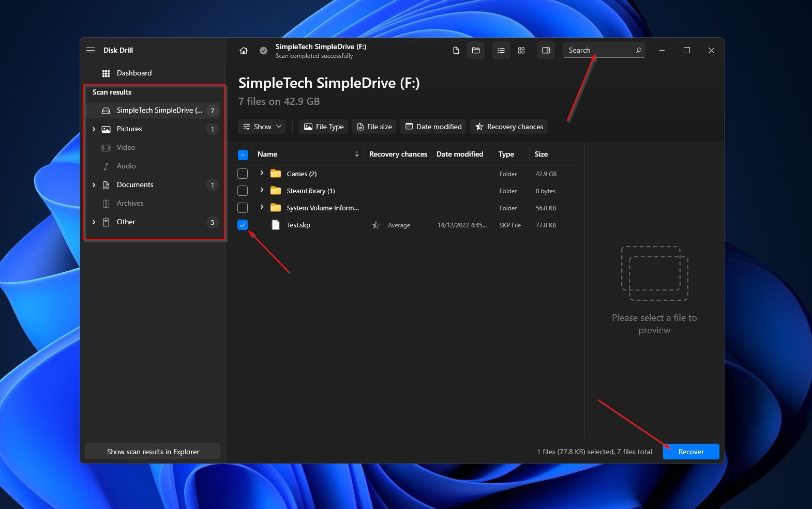Open the File size filter
Viewport: 812px width, 509px height.
tap(374, 127)
